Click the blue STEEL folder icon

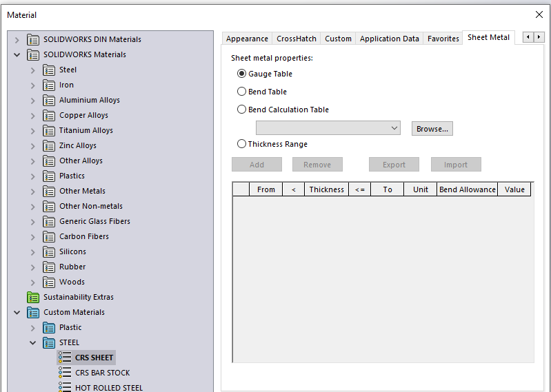point(49,342)
